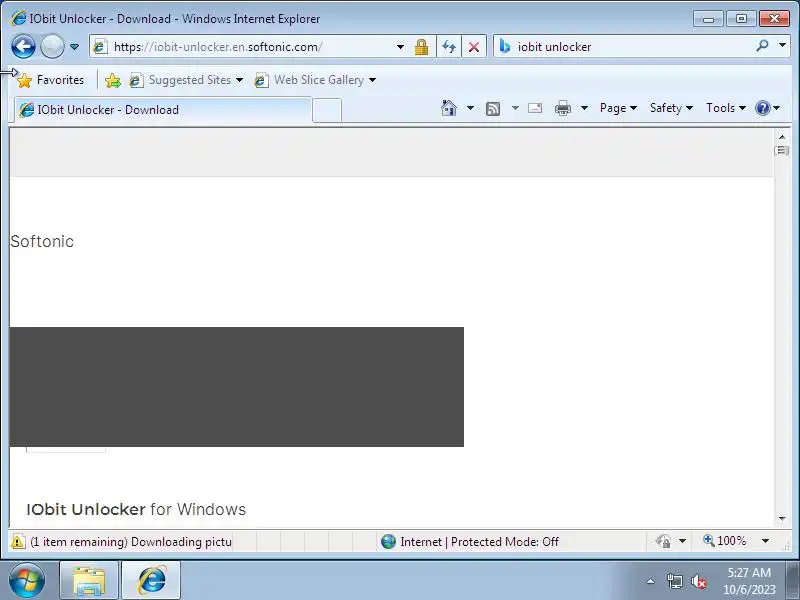Viewport: 800px width, 600px height.
Task: Open the search provider dropdown arrow
Action: pos(782,46)
